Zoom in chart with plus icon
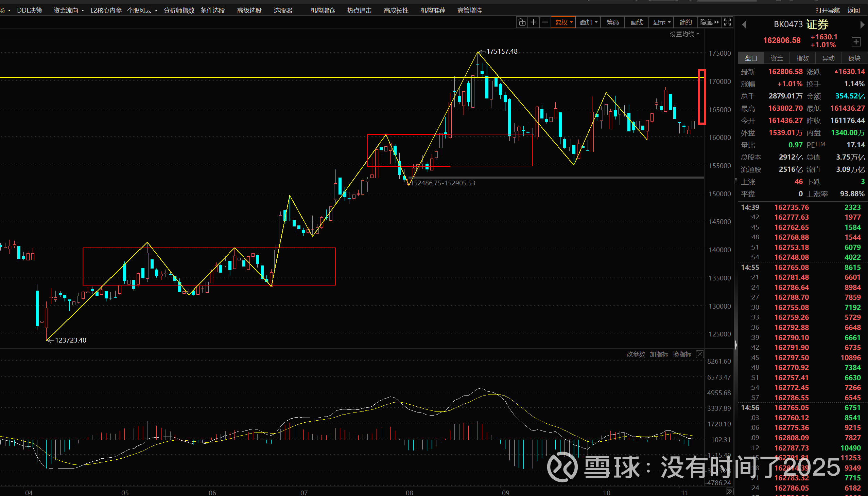Screen dimensions: 868x496 click(x=534, y=22)
